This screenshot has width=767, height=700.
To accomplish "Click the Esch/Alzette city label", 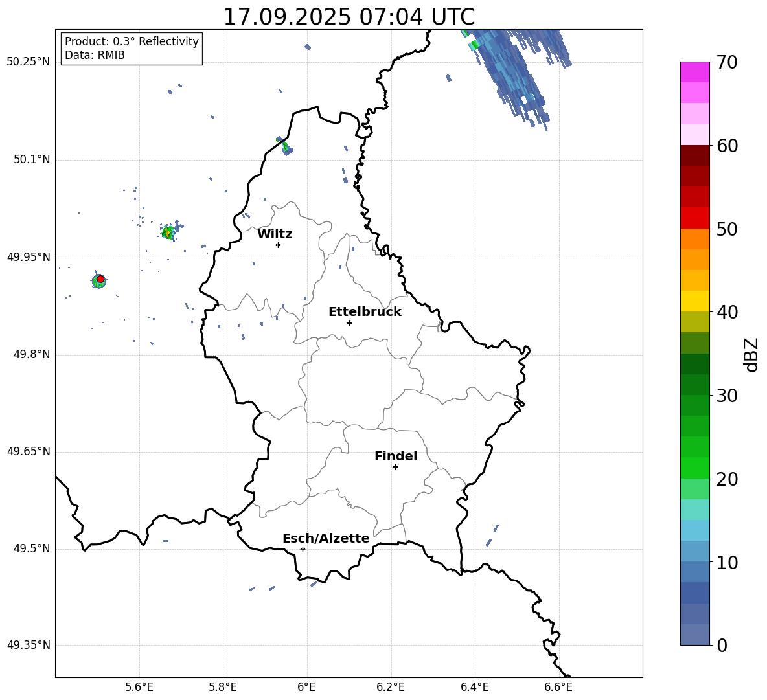I will point(326,539).
